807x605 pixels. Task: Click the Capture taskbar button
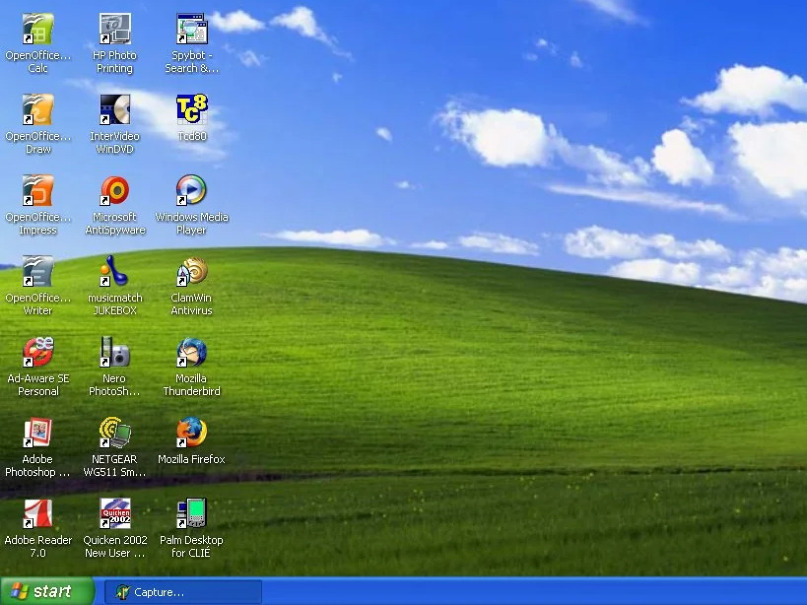pyautogui.click(x=183, y=592)
